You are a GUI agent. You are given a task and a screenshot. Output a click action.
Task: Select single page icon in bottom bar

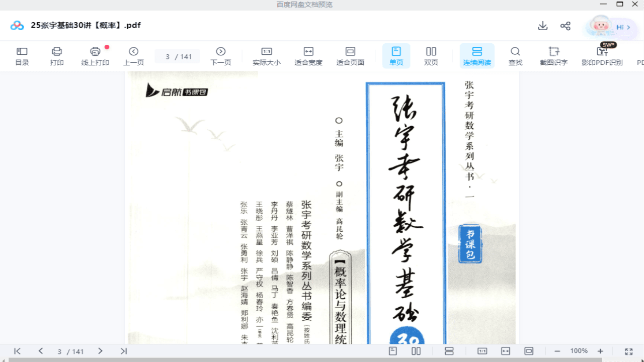pos(393,351)
